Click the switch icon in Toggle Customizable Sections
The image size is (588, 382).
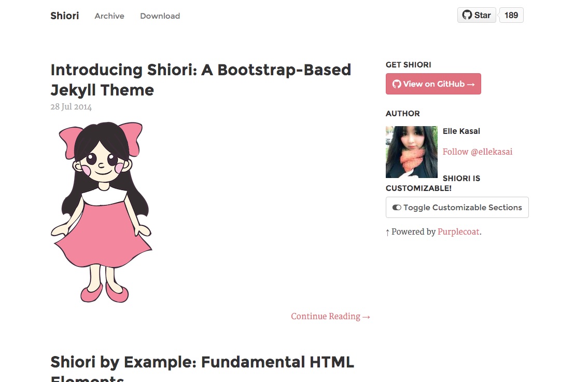pyautogui.click(x=397, y=208)
